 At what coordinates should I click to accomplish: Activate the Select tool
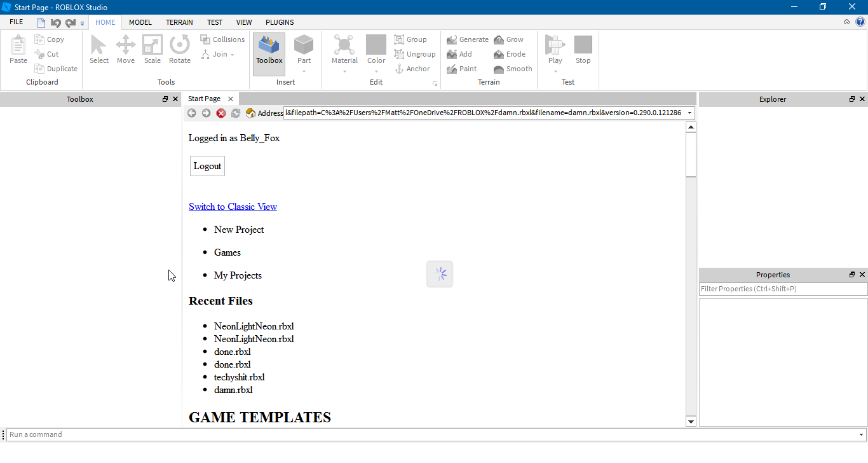(x=99, y=50)
